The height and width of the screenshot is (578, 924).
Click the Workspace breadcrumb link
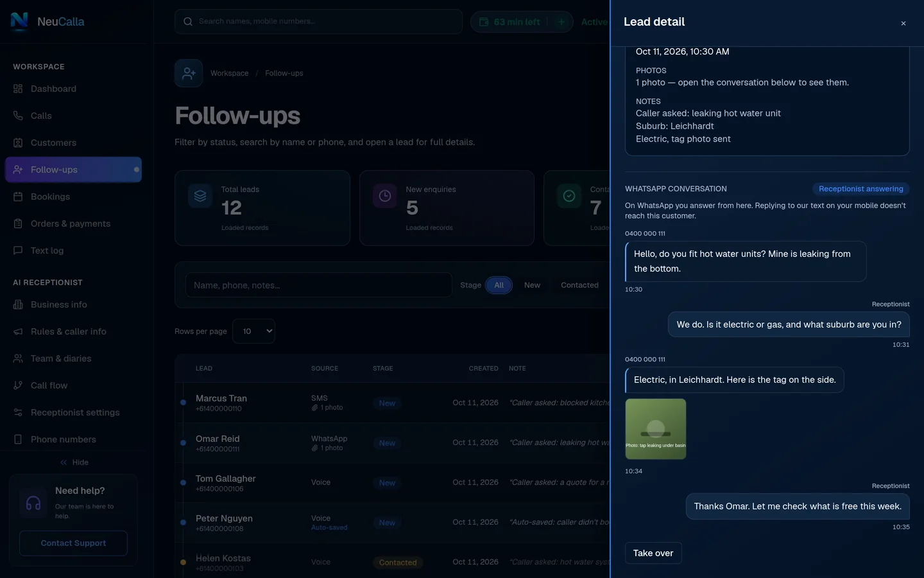pos(229,73)
